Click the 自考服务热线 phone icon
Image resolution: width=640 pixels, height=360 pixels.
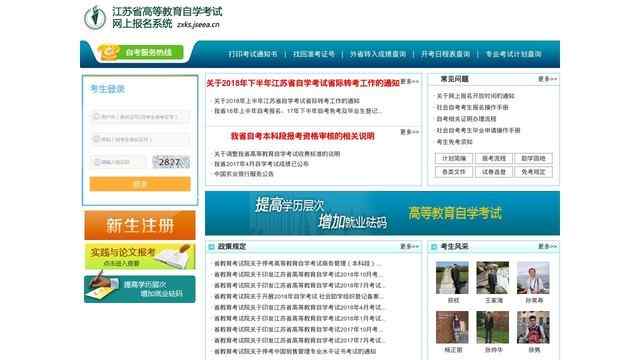(x=109, y=53)
